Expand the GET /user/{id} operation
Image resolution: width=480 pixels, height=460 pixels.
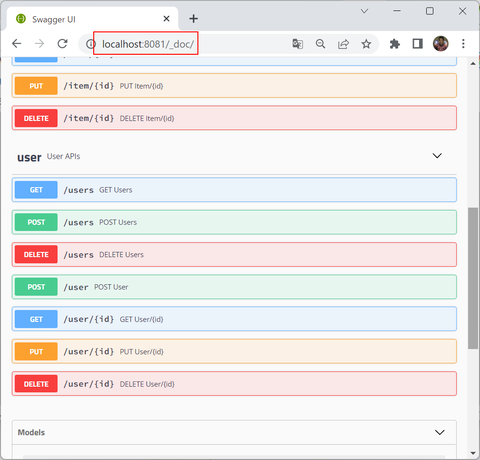pyautogui.click(x=234, y=319)
